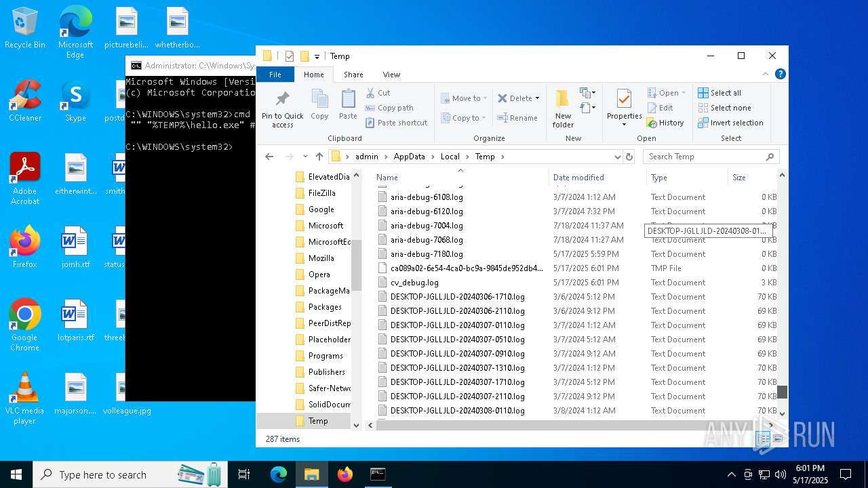
Task: Click AppData in the address breadcrumb
Action: [410, 157]
